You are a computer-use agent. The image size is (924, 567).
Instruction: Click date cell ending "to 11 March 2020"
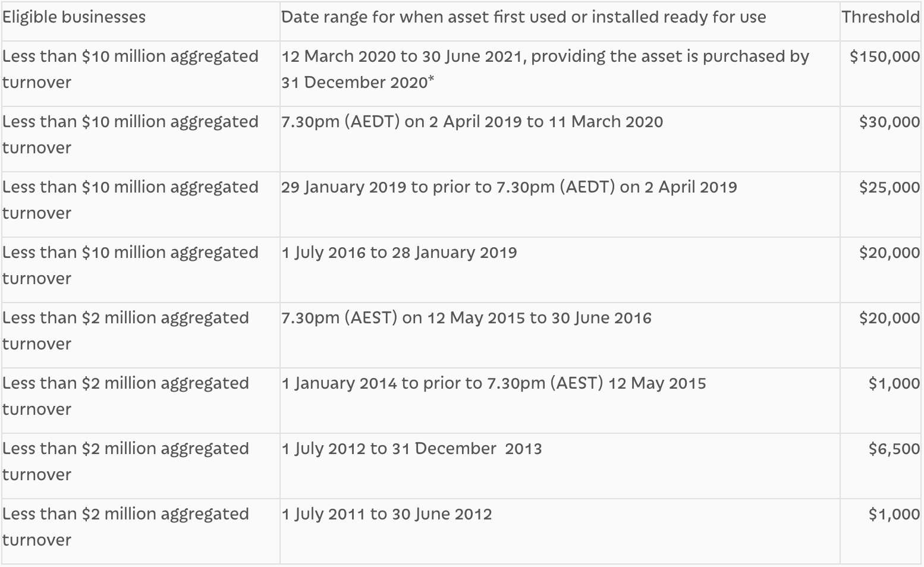coord(472,122)
